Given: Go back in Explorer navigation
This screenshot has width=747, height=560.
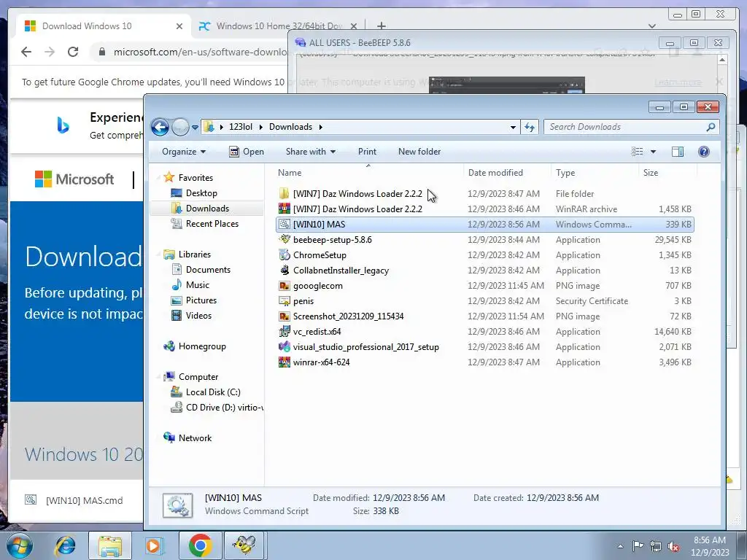Looking at the screenshot, I should pos(160,127).
